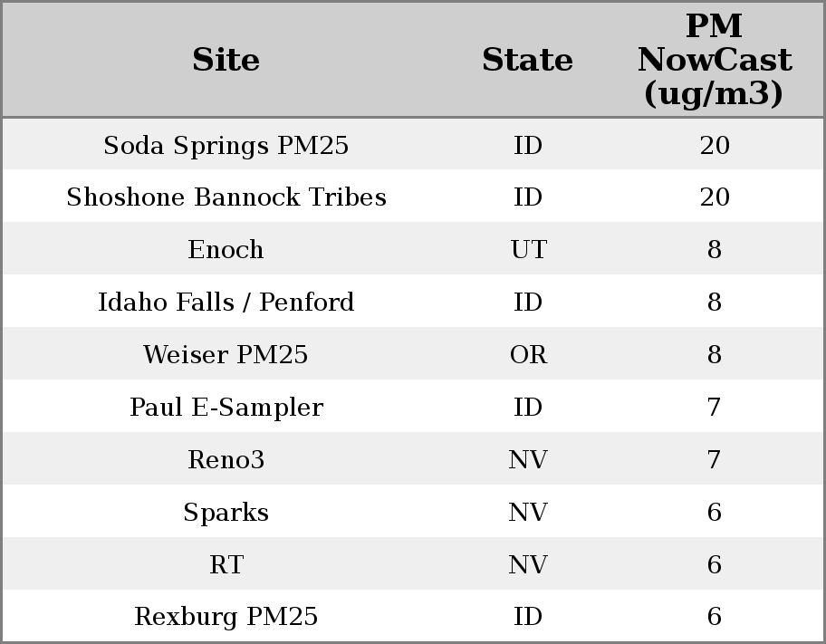Select the Enoch site cell

point(226,250)
